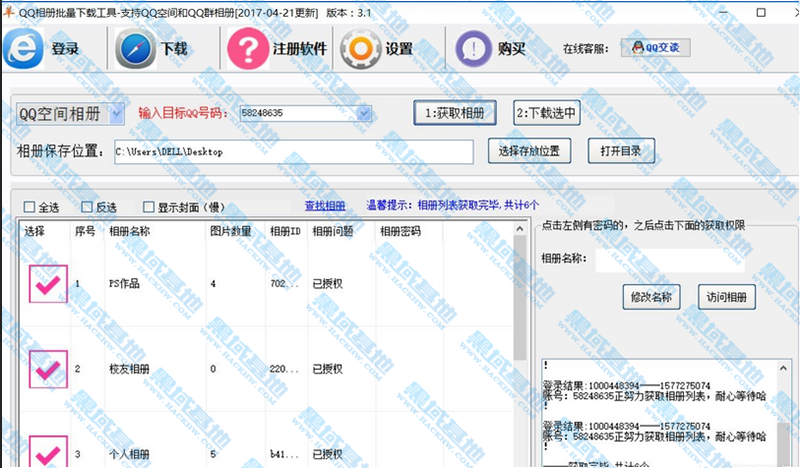Toggle the 显示封面（慢） checkbox
The image size is (800, 468).
[x=148, y=207]
